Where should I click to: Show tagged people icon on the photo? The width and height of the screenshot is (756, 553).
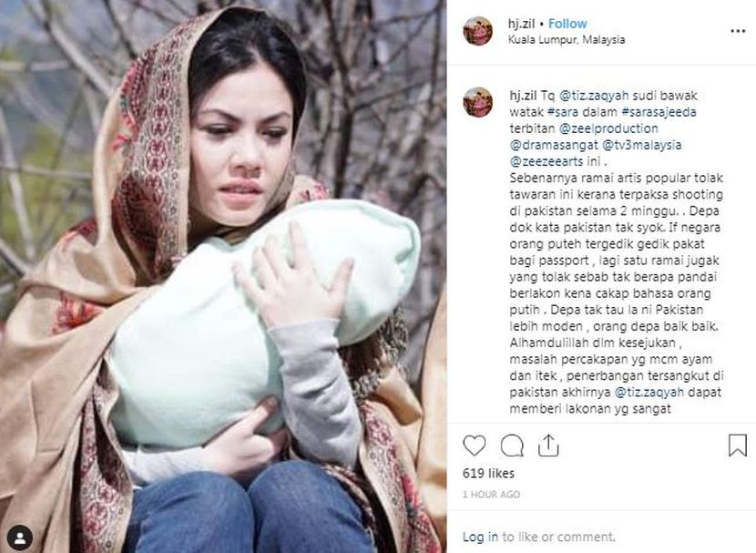click(x=20, y=538)
